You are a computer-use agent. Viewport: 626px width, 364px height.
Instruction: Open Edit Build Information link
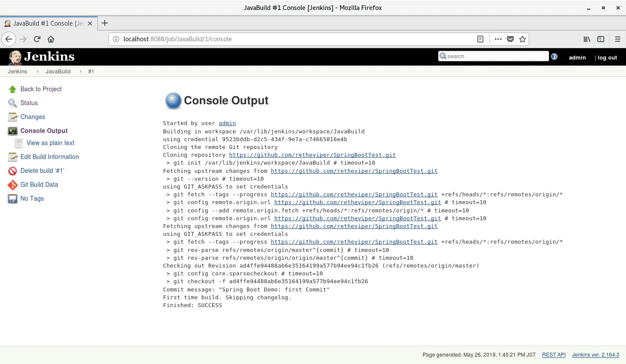pos(50,157)
